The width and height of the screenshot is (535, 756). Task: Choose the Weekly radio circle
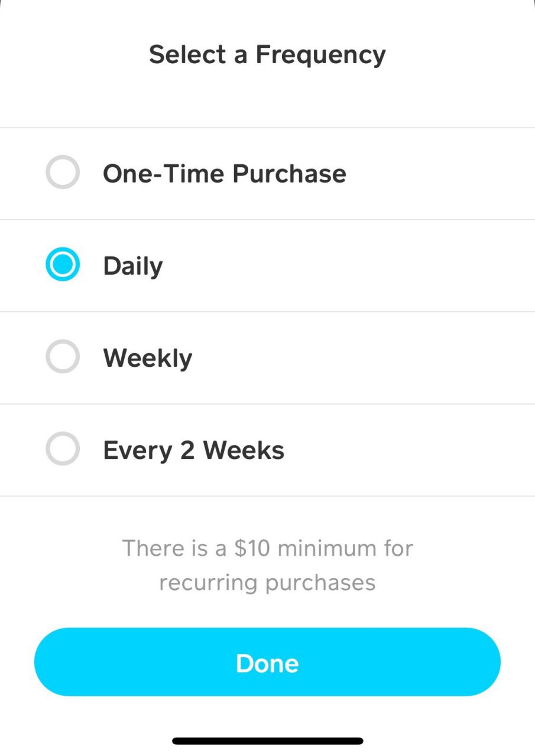coord(62,357)
